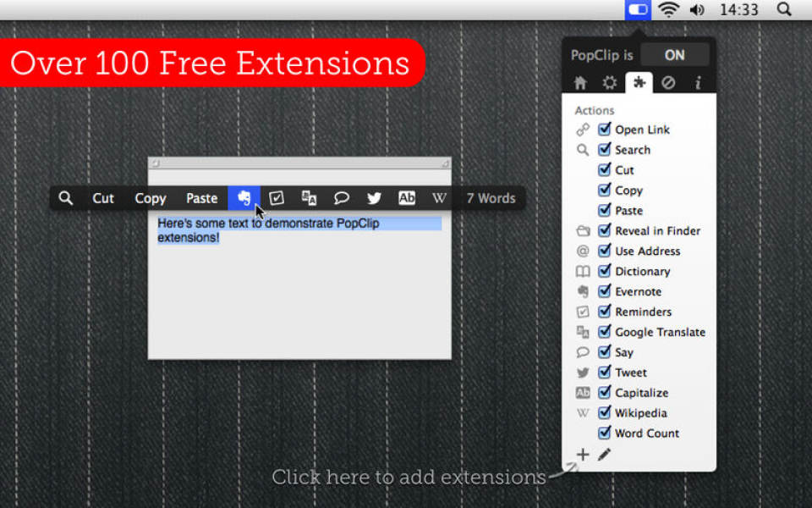
Task: Click the bird icon beside Tweet in list
Action: click(x=583, y=373)
